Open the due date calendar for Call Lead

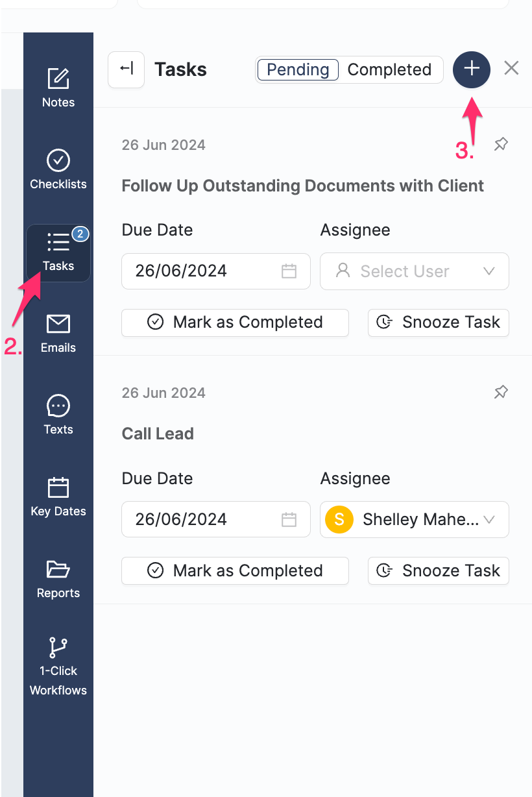(x=290, y=519)
